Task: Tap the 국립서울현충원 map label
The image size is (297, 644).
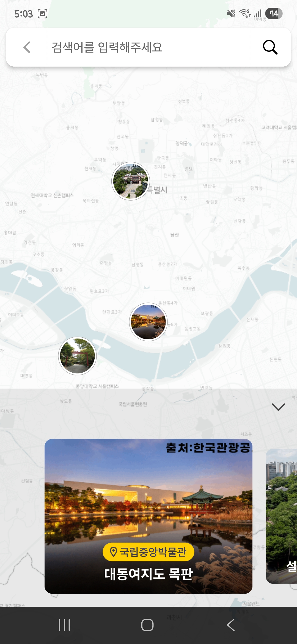Action: pyautogui.click(x=133, y=404)
